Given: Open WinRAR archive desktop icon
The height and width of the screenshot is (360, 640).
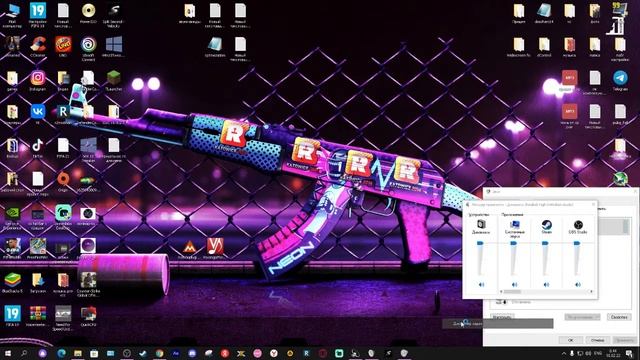Looking at the screenshot, I should 38,316.
